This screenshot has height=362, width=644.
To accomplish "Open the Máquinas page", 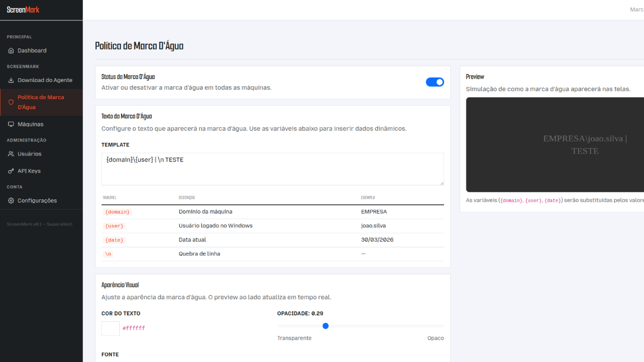I will [41, 124].
